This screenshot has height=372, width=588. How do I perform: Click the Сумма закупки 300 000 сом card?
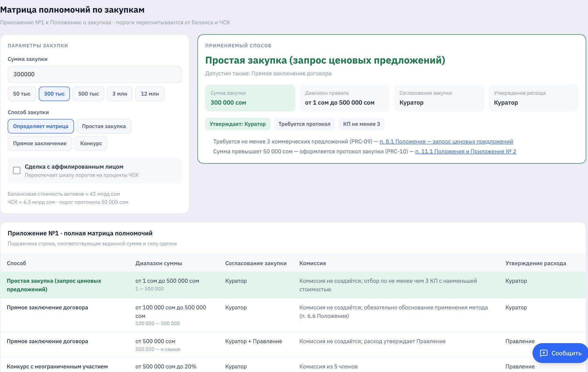click(x=250, y=98)
